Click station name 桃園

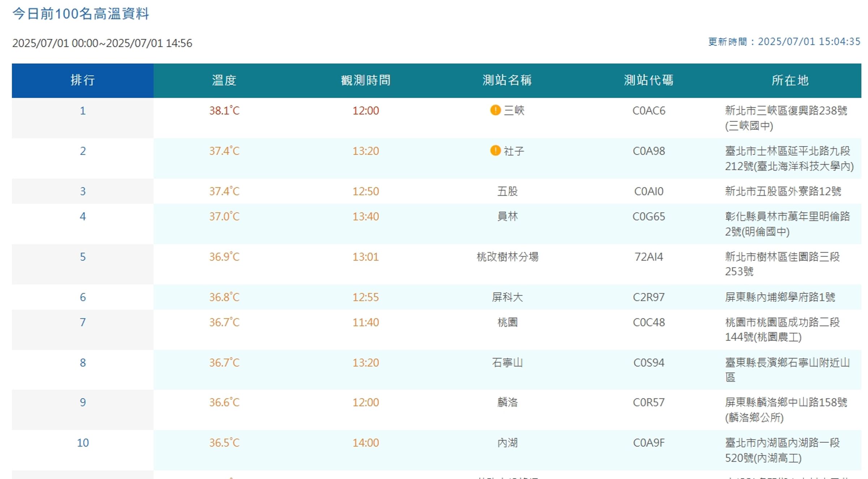pos(507,322)
